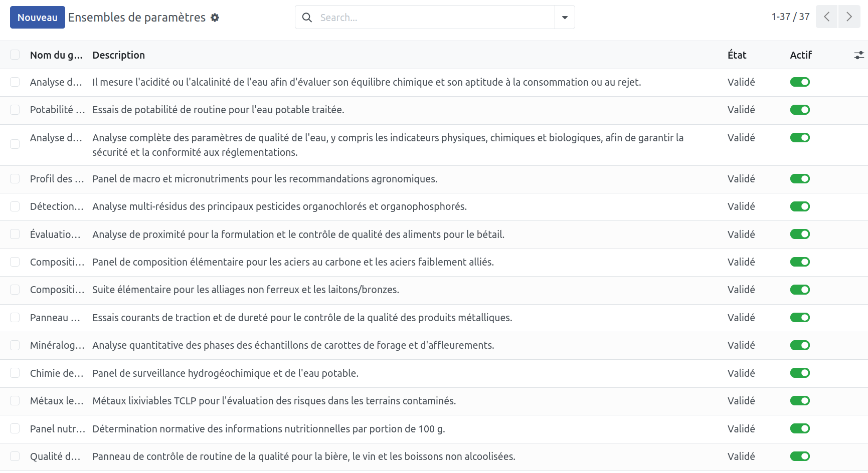Open the Chimie de… record
Image resolution: width=868 pixels, height=473 pixels.
[x=57, y=373]
